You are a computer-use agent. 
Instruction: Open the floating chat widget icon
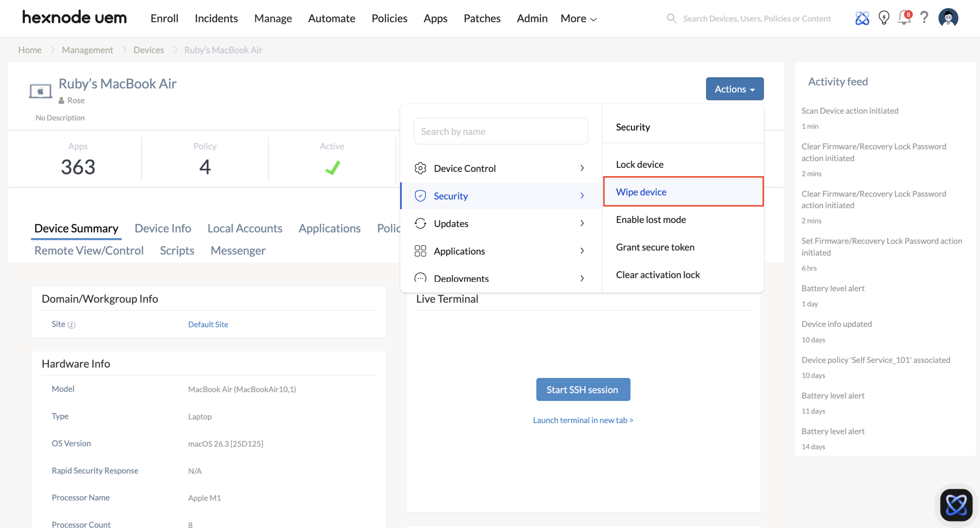956,505
